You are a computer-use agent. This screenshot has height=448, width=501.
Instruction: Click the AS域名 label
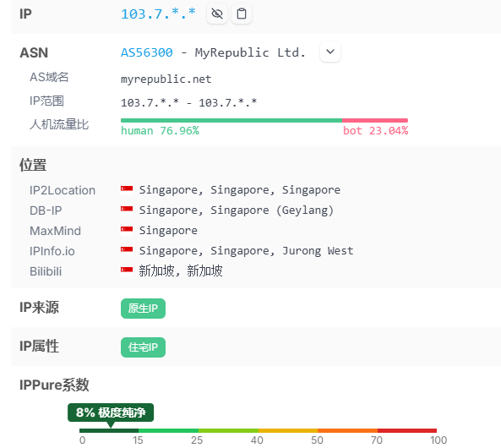(49, 77)
